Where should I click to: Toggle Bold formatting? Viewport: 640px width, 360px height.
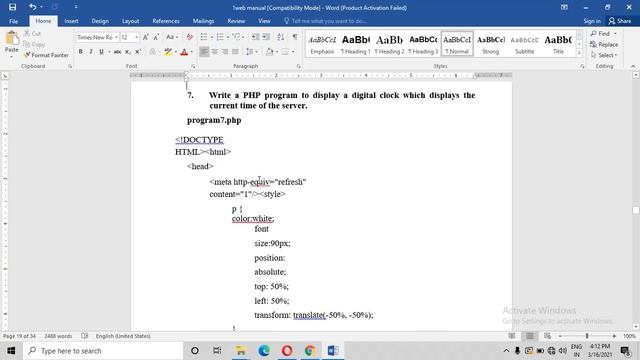[x=80, y=52]
